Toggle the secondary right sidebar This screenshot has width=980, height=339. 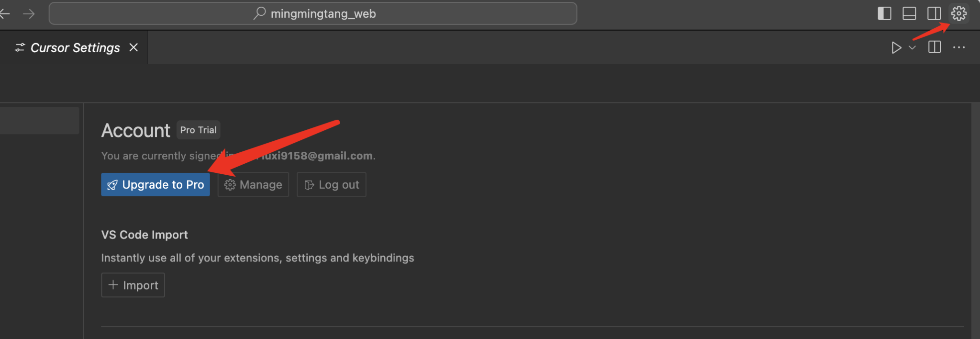coord(934,13)
